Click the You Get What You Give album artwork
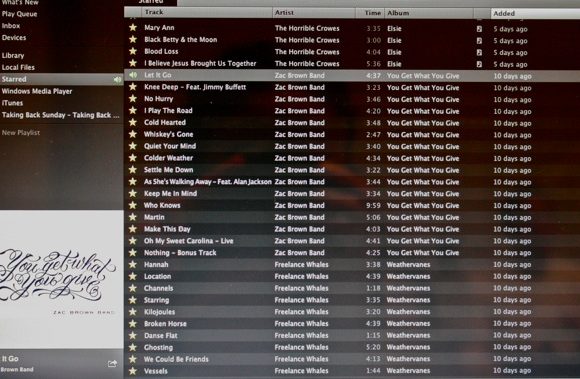The image size is (580, 379). [x=61, y=279]
